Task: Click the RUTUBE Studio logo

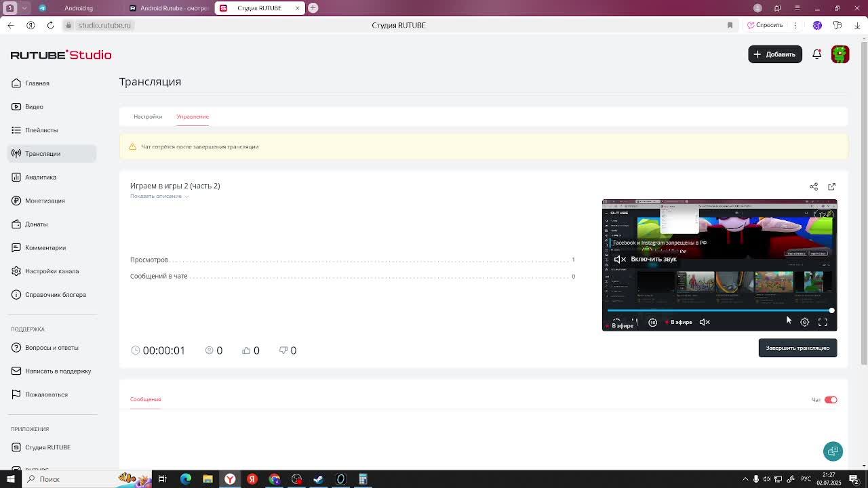Action: (x=61, y=55)
